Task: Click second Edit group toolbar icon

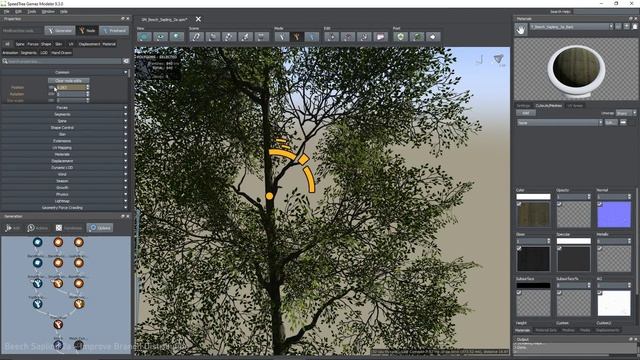Action: coord(348,37)
